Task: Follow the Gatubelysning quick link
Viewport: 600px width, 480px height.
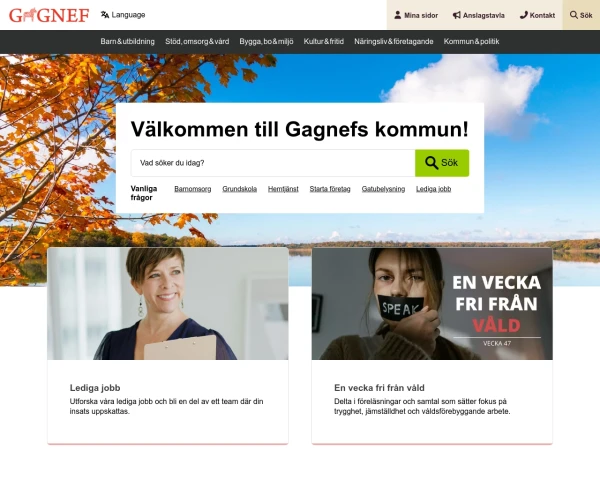Action: coord(383,189)
